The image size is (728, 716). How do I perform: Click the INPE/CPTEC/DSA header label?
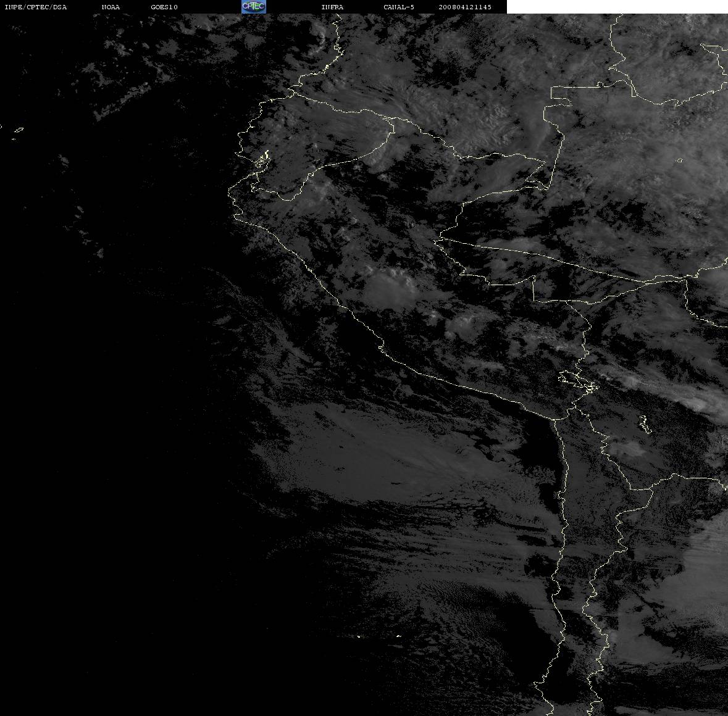coord(36,7)
